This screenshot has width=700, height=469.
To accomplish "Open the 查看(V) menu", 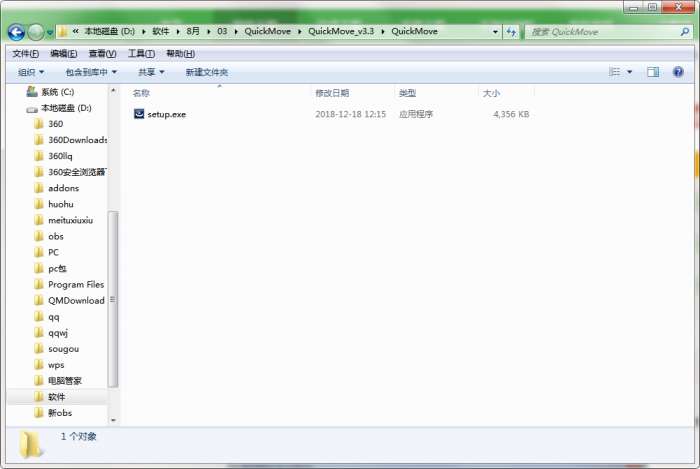I will coord(102,54).
